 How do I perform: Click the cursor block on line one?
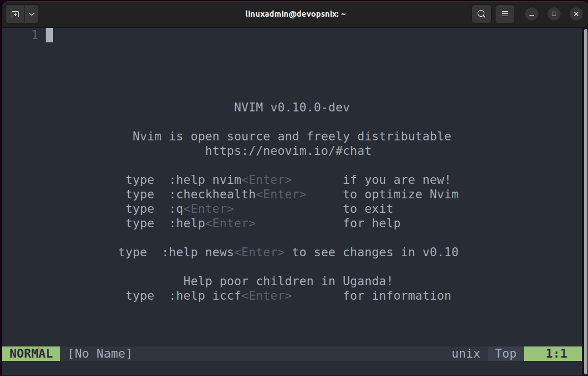click(x=49, y=35)
